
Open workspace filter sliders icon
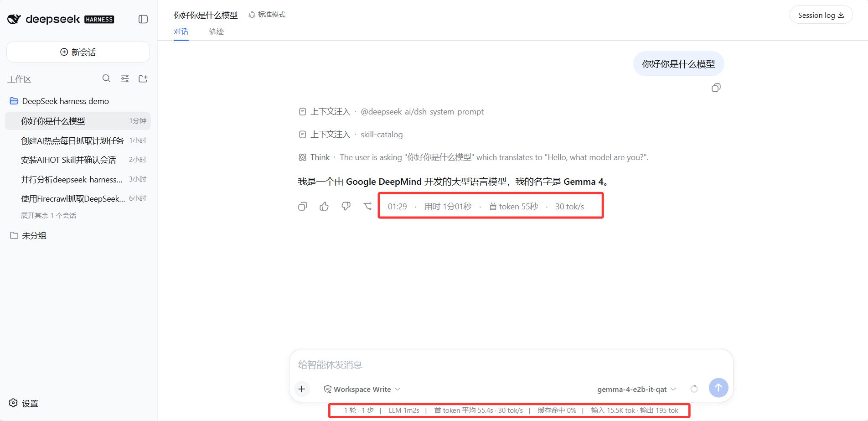click(124, 78)
